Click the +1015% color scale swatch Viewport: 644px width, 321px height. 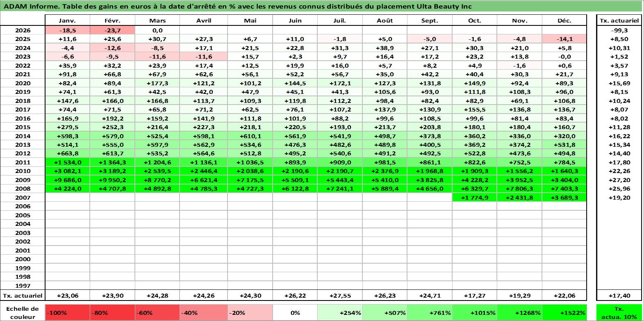[474, 313]
